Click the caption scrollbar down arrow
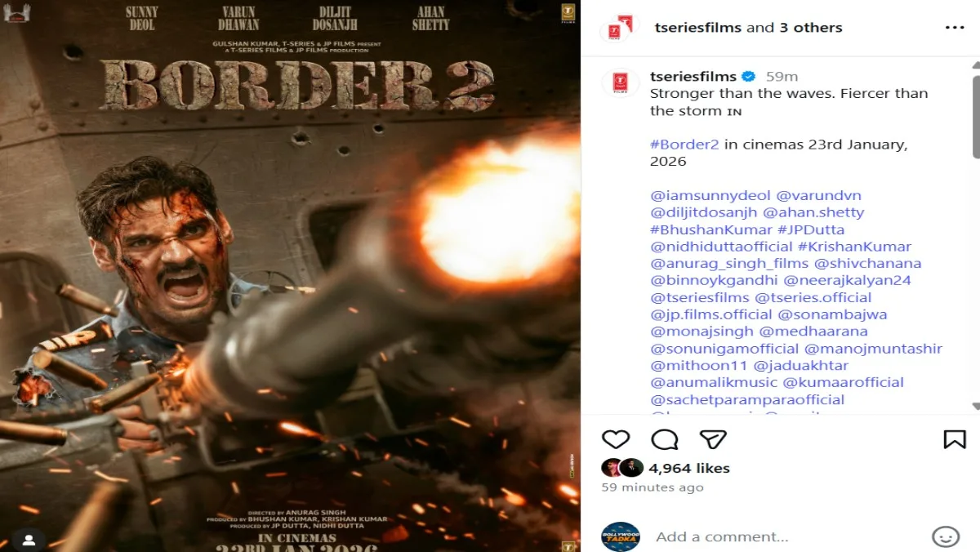This screenshot has height=552, width=980. (976, 407)
